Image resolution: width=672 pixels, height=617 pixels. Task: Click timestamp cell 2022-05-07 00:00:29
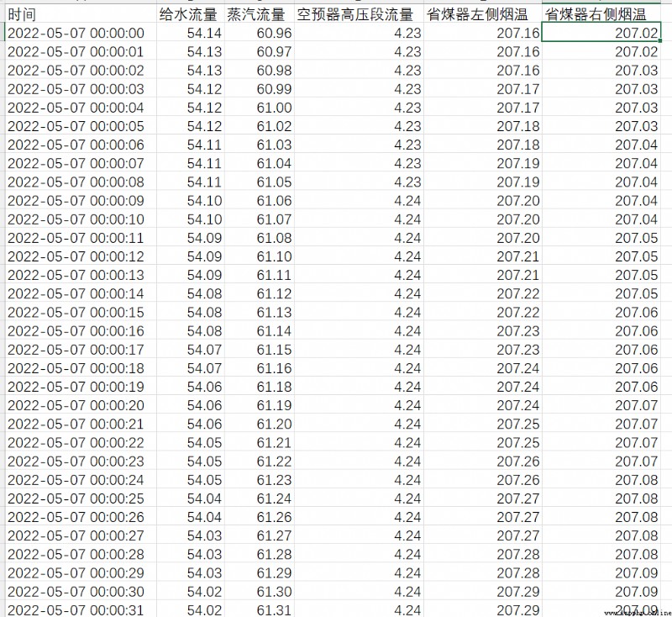pos(81,572)
